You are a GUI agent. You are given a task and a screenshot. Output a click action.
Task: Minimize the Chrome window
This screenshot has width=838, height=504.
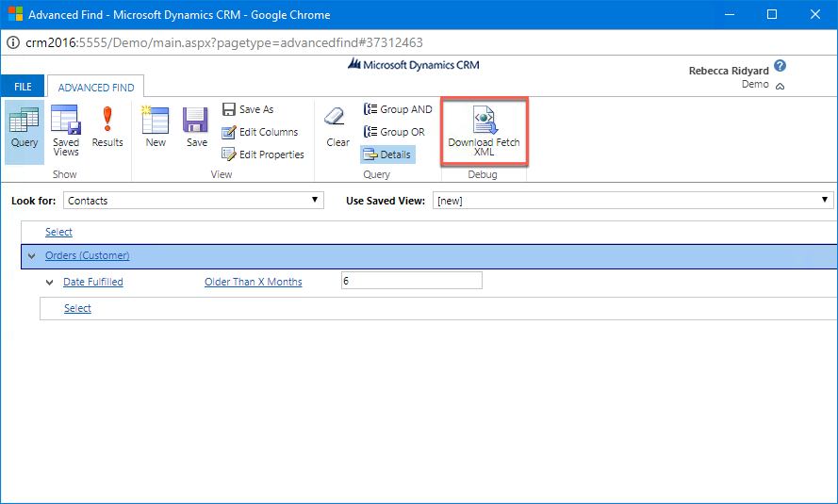(730, 14)
